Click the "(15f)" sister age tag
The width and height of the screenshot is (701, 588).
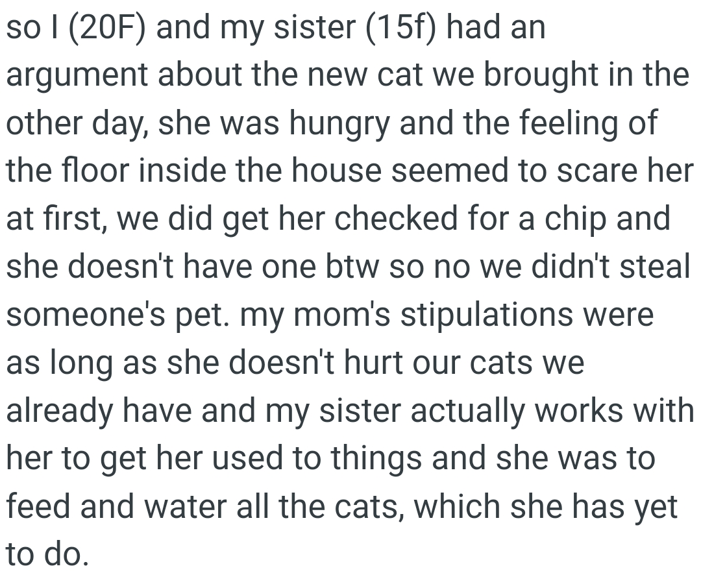click(400, 28)
